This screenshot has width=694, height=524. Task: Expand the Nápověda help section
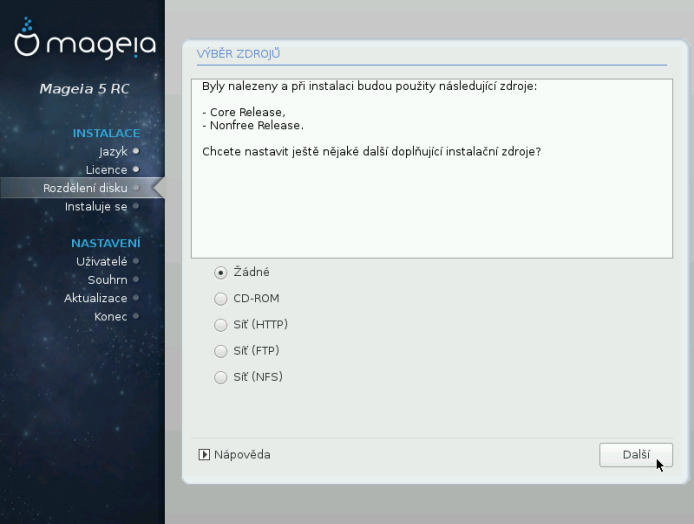pos(234,455)
